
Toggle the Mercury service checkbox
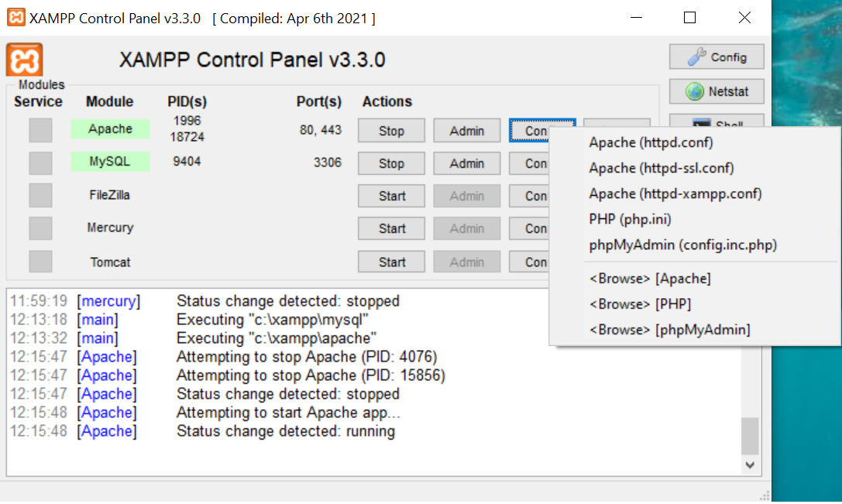click(x=40, y=228)
